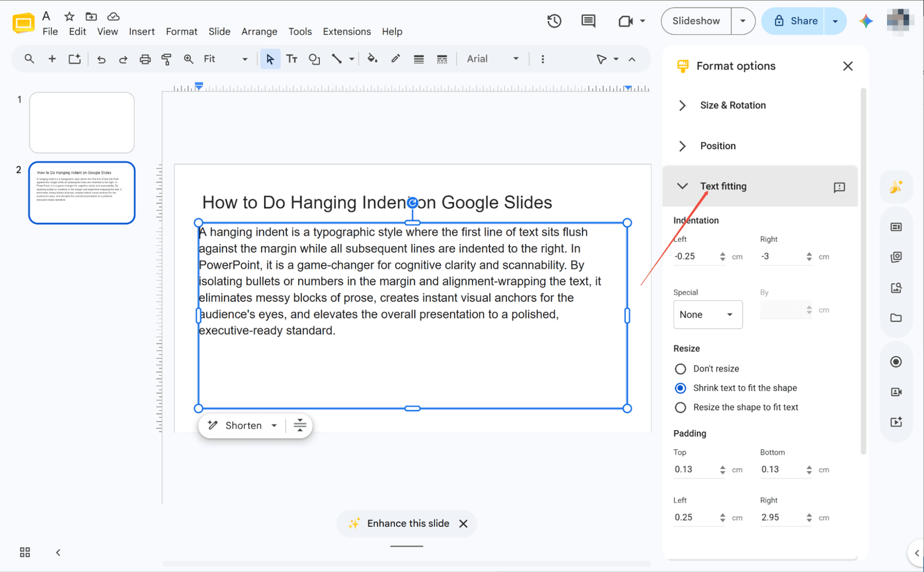This screenshot has width=924, height=572.
Task: Select Resize the shape to fit text
Action: pyautogui.click(x=680, y=407)
